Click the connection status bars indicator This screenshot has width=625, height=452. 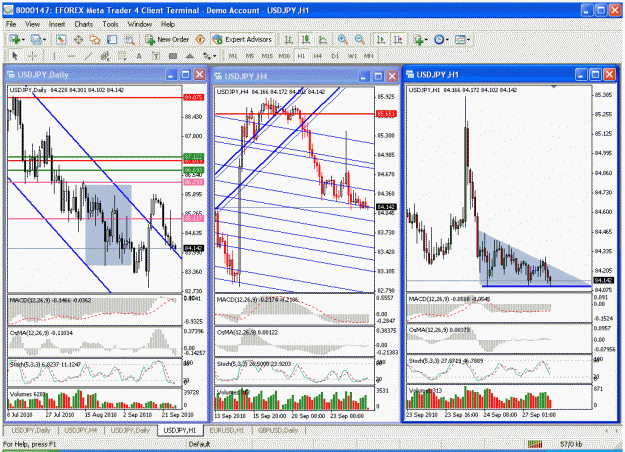pyautogui.click(x=535, y=444)
